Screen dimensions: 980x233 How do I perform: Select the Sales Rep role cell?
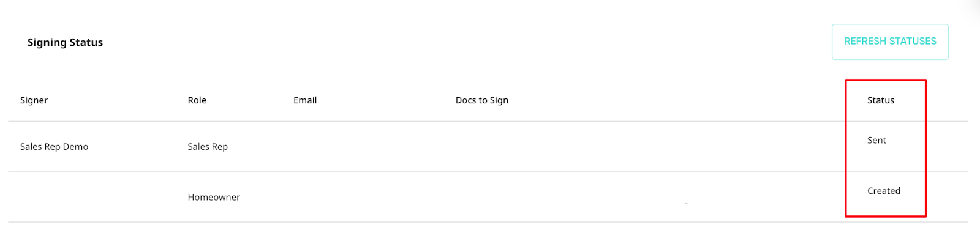(x=208, y=147)
